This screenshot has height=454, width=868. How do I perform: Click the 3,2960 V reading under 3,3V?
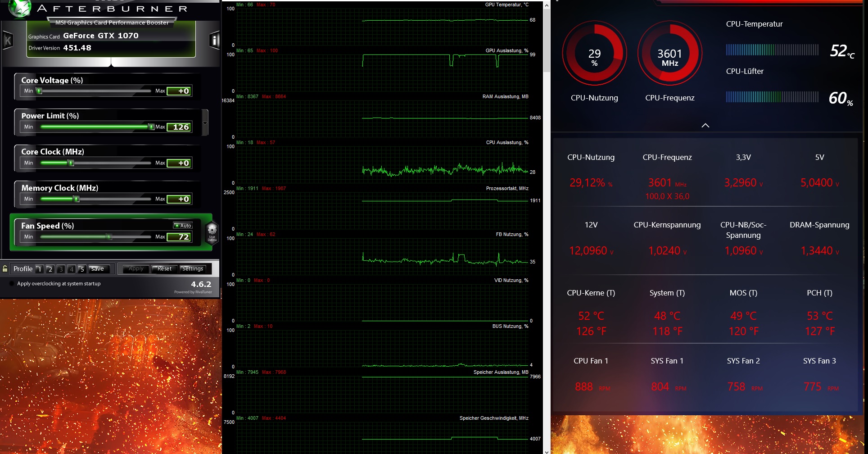[743, 183]
